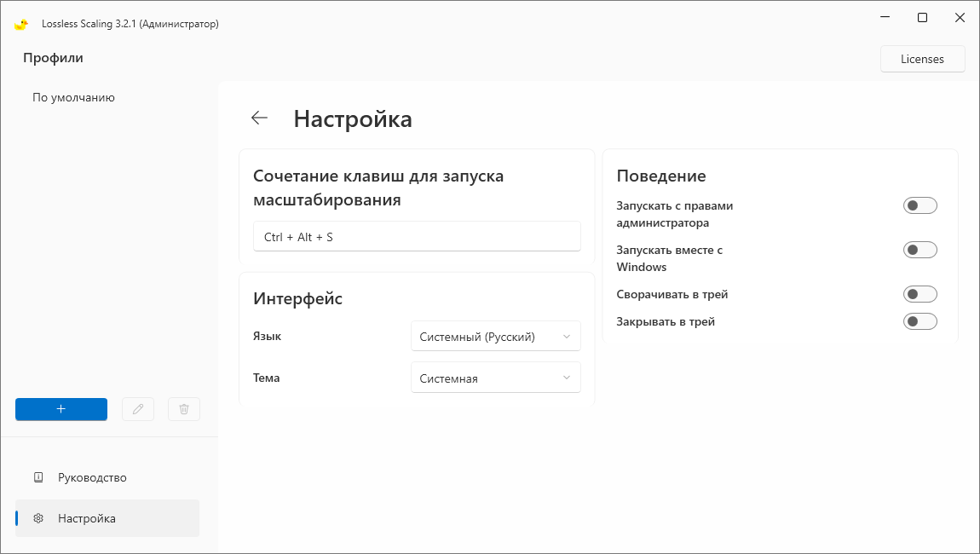Click the Lossless Scaling duck icon in titlebar
The image size is (980, 554).
[x=20, y=24]
